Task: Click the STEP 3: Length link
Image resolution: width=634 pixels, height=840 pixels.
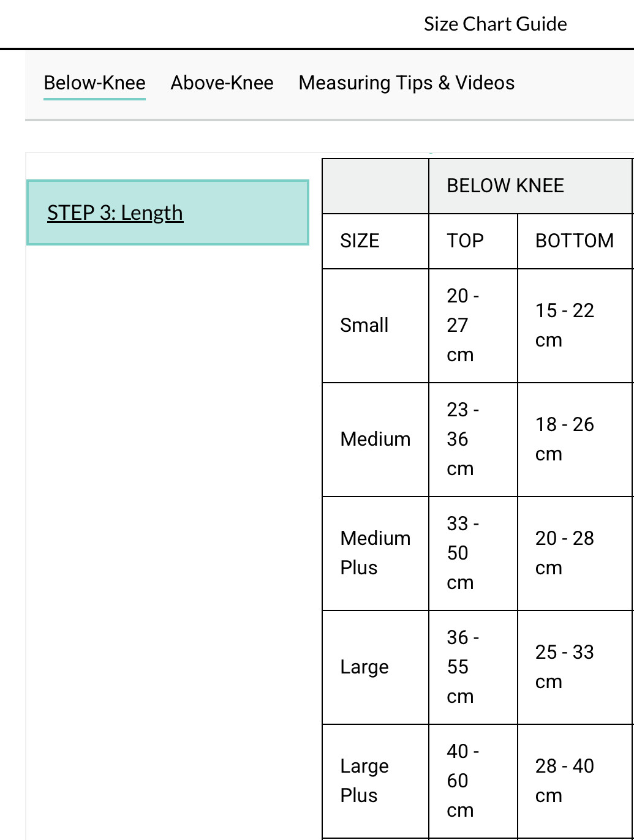Action: (115, 212)
